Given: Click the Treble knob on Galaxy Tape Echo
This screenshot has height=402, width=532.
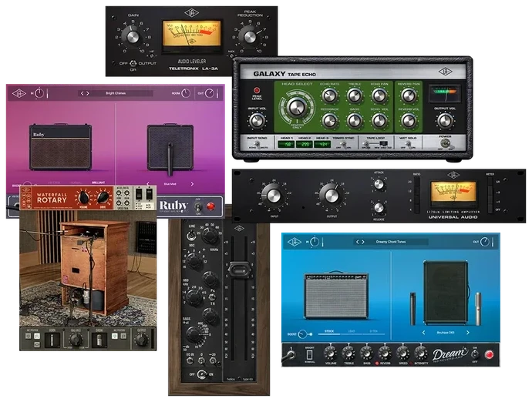Looking at the screenshot, I should coord(354,96).
